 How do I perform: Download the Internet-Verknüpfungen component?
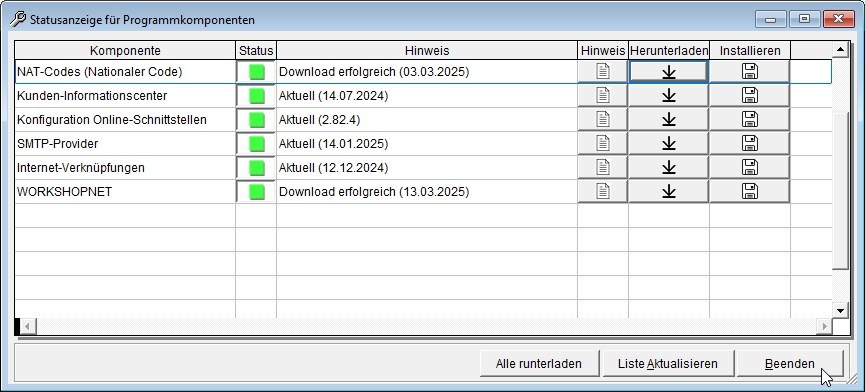(669, 167)
